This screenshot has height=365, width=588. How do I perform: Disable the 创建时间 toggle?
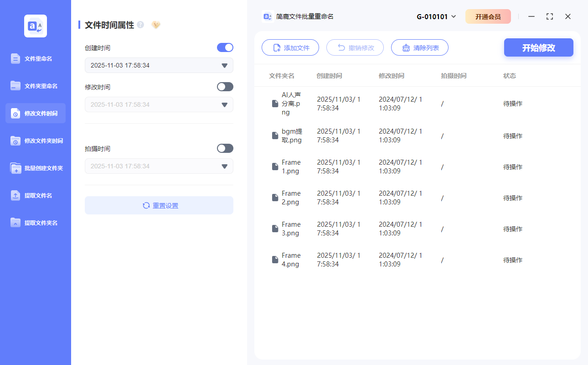pyautogui.click(x=225, y=47)
